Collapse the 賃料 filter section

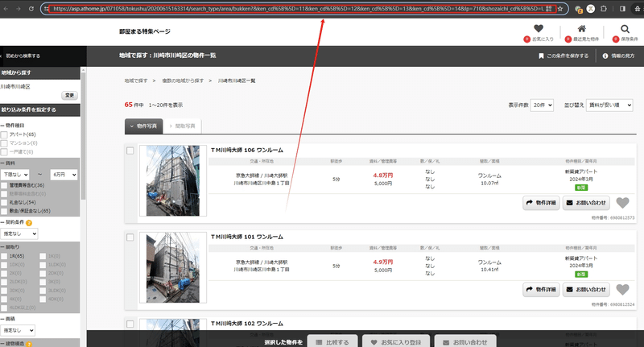coord(8,163)
